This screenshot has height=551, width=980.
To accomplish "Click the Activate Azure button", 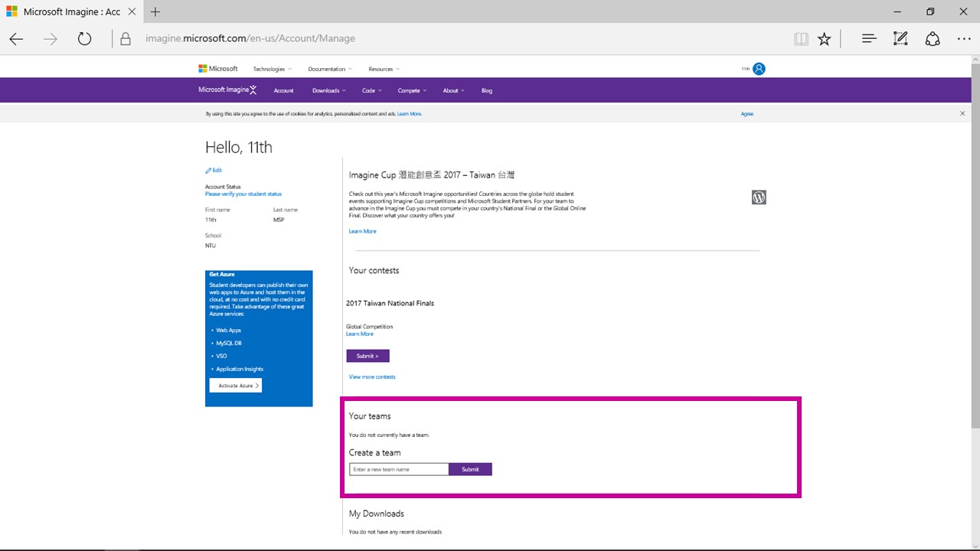I will 236,386.
